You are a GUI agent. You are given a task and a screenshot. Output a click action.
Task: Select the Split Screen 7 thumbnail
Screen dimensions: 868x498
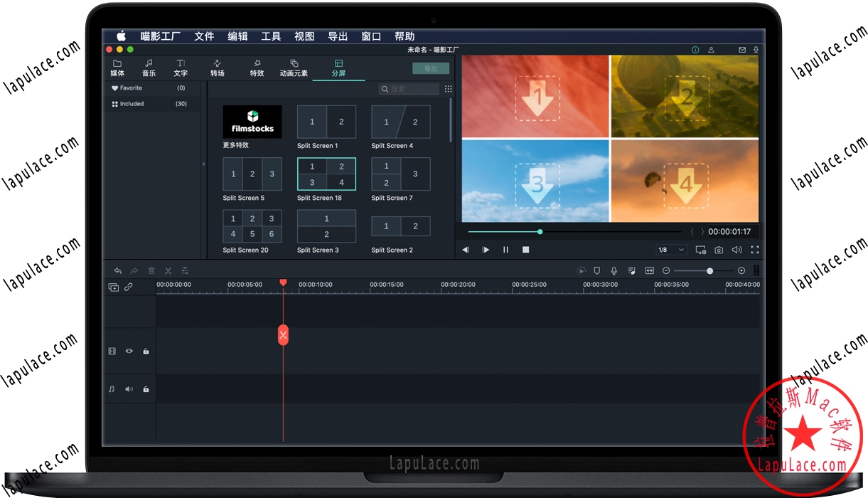400,174
